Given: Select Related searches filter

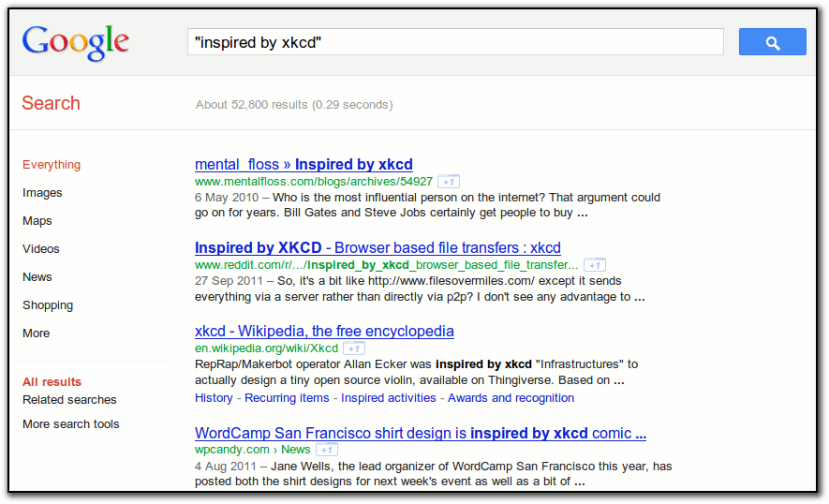Looking at the screenshot, I should pos(69,400).
